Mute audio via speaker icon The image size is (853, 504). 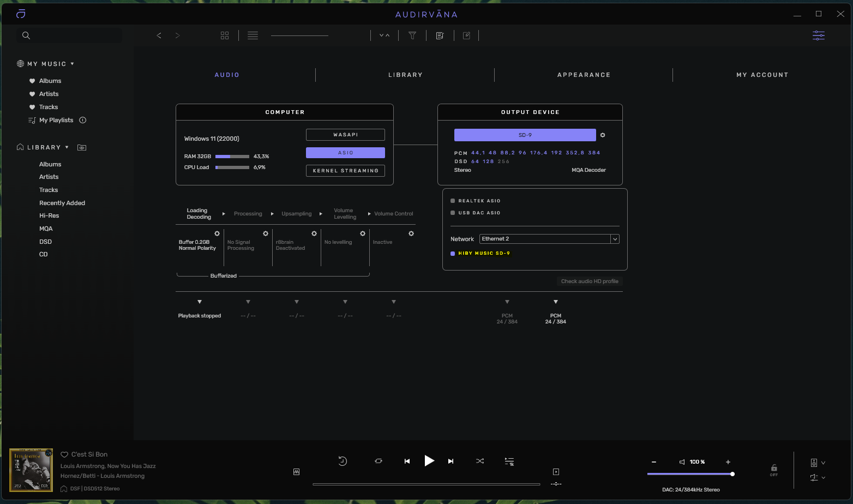coord(682,462)
